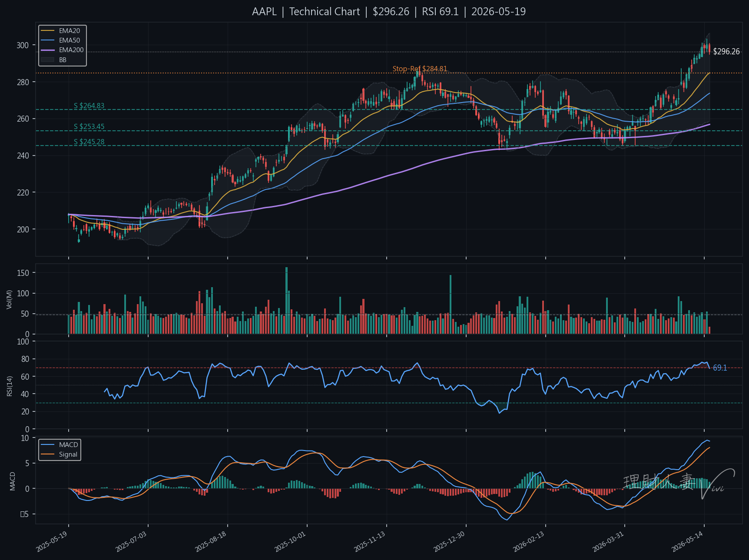The image size is (749, 560).
Task: Click the MACD legend entry
Action: click(x=59, y=445)
